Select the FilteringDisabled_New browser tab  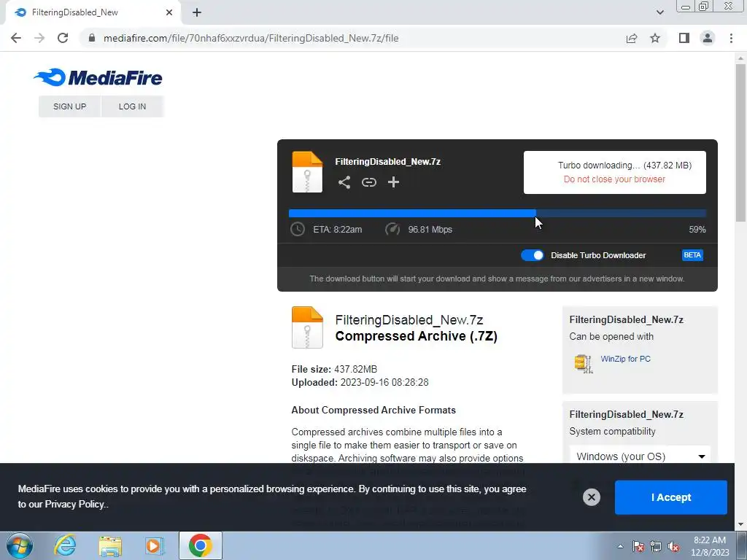pos(93,12)
